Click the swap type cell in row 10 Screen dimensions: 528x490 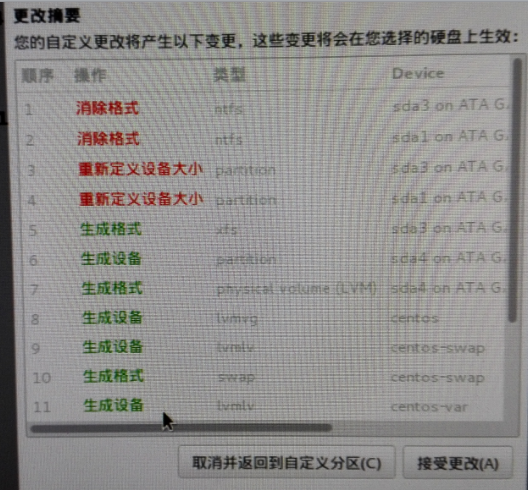coord(236,378)
